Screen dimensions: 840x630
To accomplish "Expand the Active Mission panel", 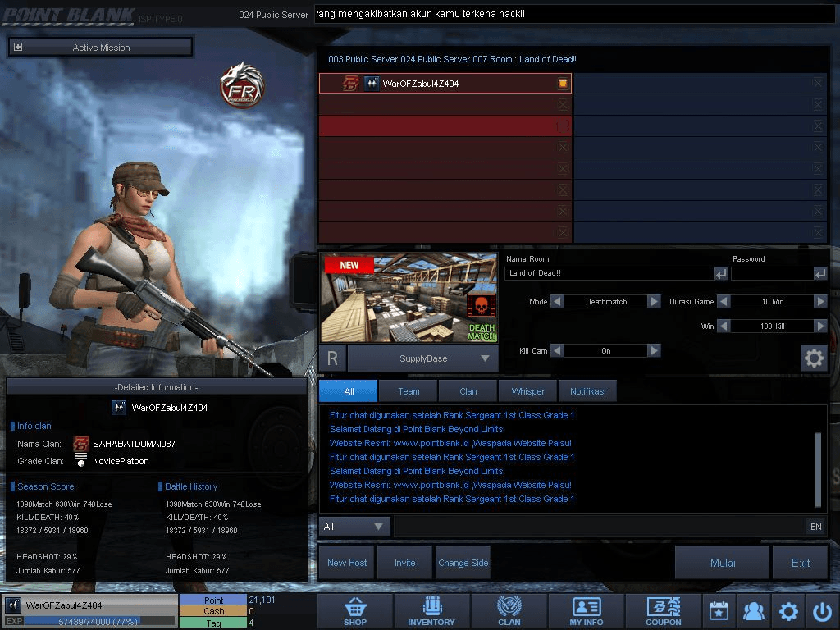I will (x=18, y=47).
